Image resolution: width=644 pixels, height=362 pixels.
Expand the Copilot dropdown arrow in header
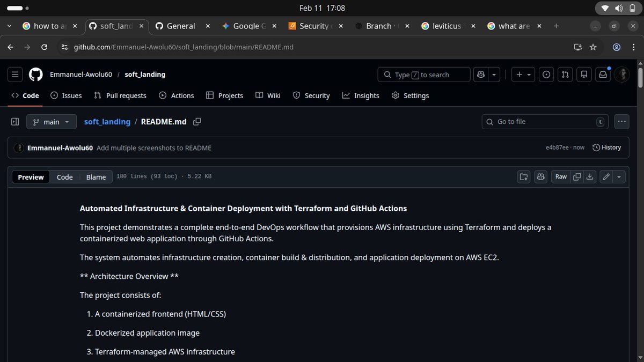click(x=494, y=75)
